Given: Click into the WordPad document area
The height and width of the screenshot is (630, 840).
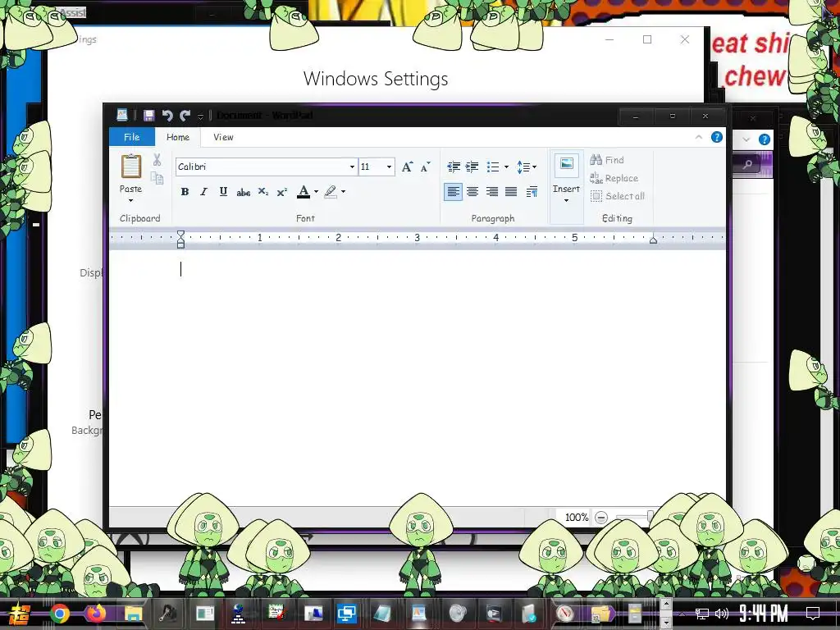Looking at the screenshot, I should coord(417,377).
